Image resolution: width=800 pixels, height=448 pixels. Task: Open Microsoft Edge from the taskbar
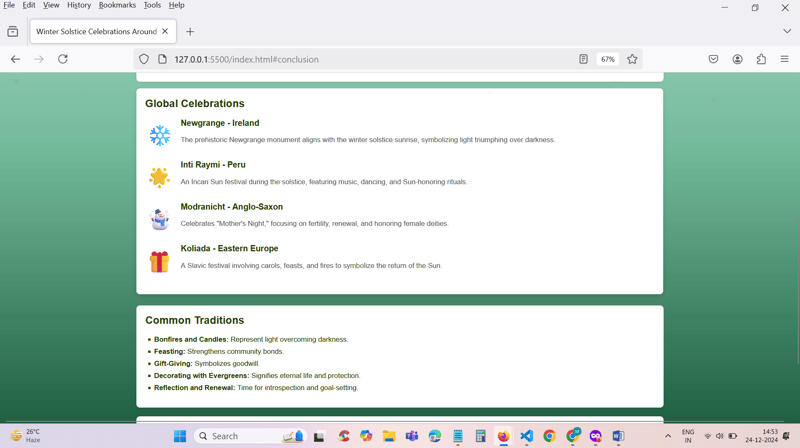coord(435,436)
